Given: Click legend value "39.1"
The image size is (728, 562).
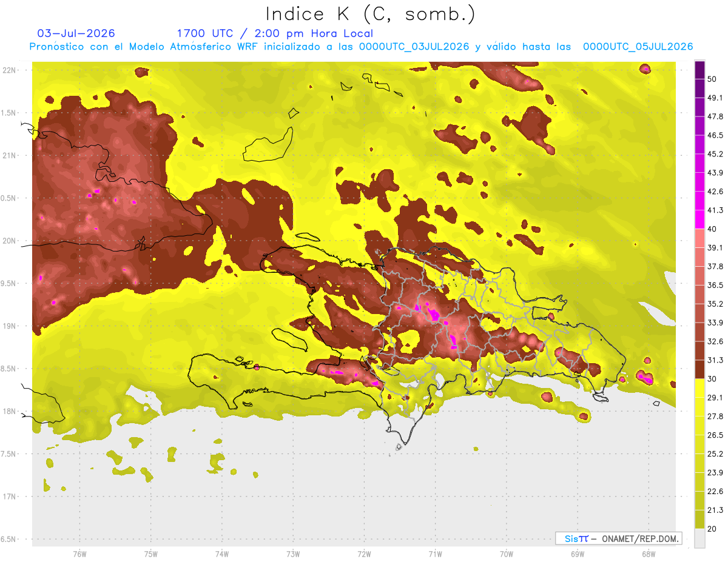Looking at the screenshot, I should (x=715, y=248).
